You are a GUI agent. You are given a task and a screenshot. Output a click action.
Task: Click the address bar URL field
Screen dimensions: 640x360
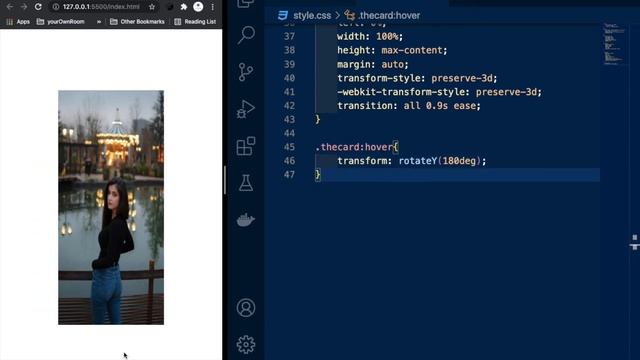pyautogui.click(x=101, y=7)
